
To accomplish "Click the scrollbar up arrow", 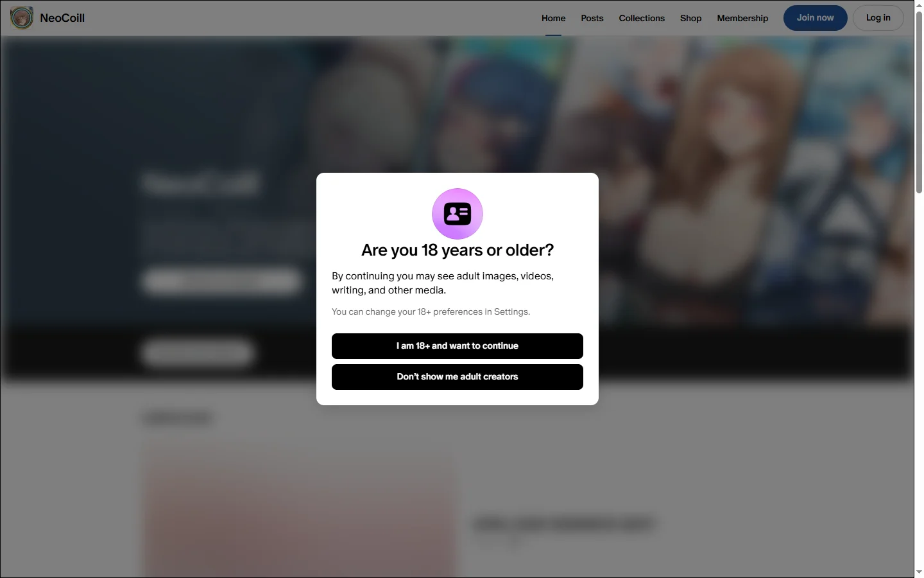I will click(x=919, y=5).
